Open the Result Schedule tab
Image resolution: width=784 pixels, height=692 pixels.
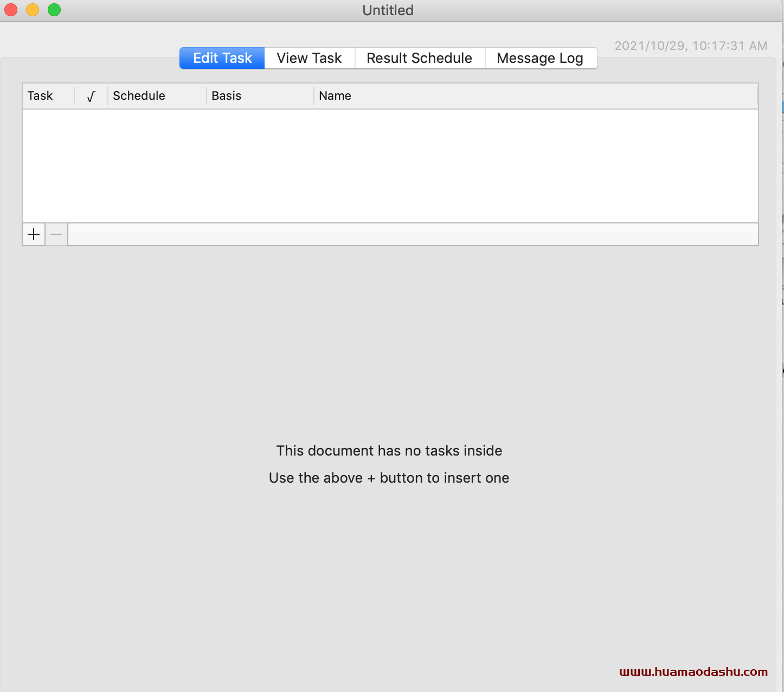coord(419,58)
